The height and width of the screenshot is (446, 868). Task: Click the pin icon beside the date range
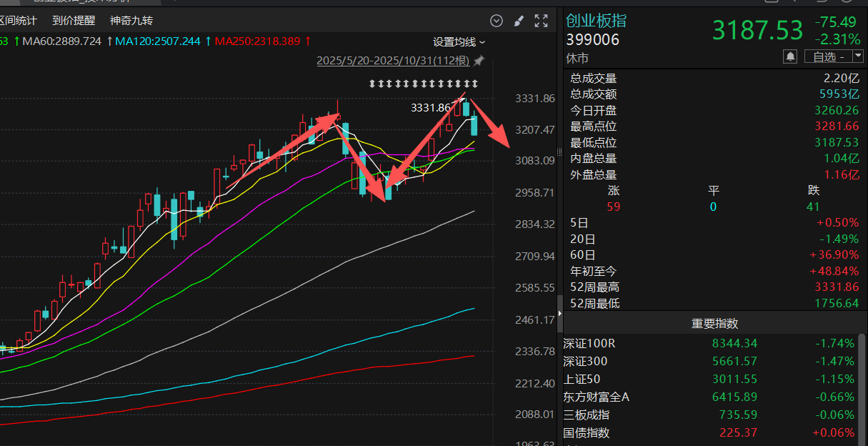pos(479,60)
